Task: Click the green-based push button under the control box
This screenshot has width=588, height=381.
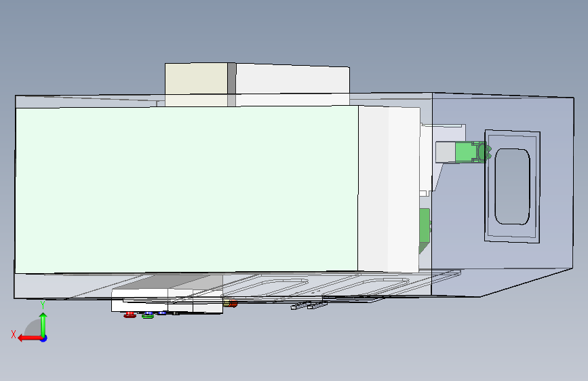Action: [x=148, y=315]
